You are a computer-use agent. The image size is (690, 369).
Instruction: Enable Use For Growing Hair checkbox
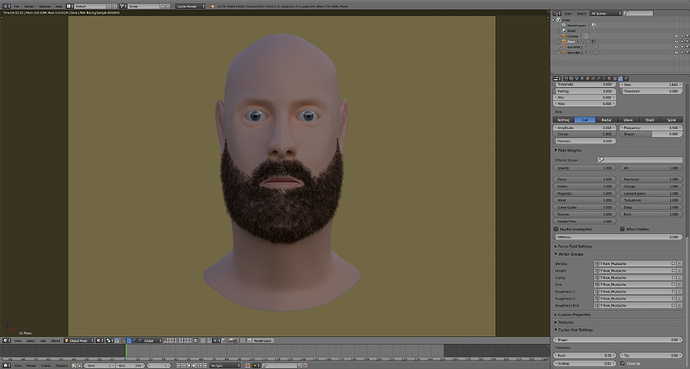click(x=556, y=229)
